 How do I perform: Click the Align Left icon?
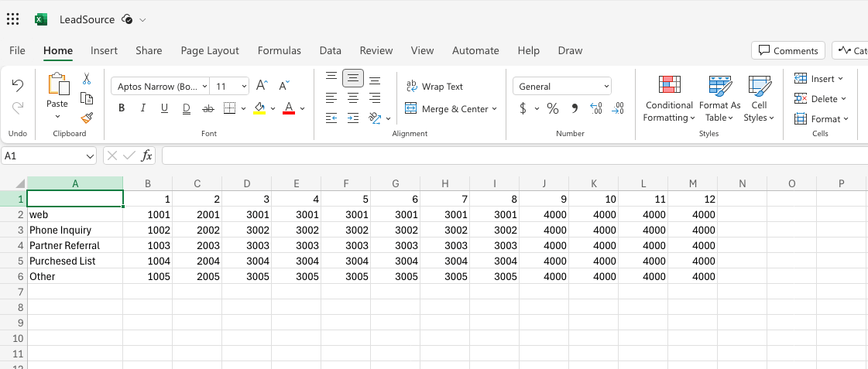pyautogui.click(x=331, y=98)
